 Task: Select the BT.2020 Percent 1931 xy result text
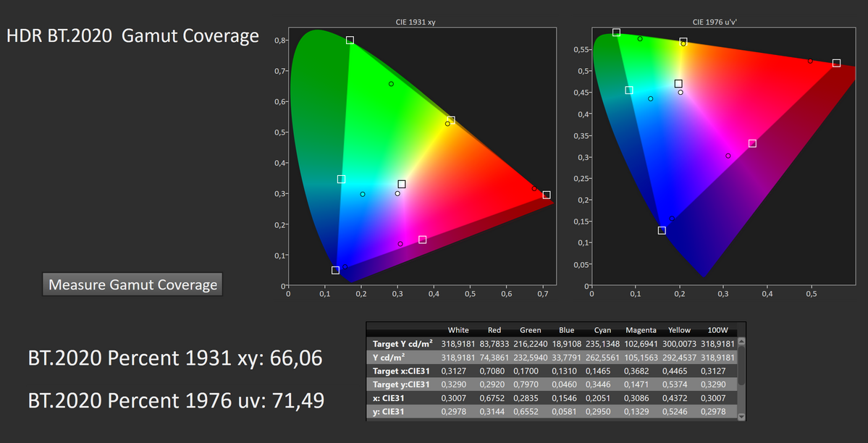[x=176, y=358]
